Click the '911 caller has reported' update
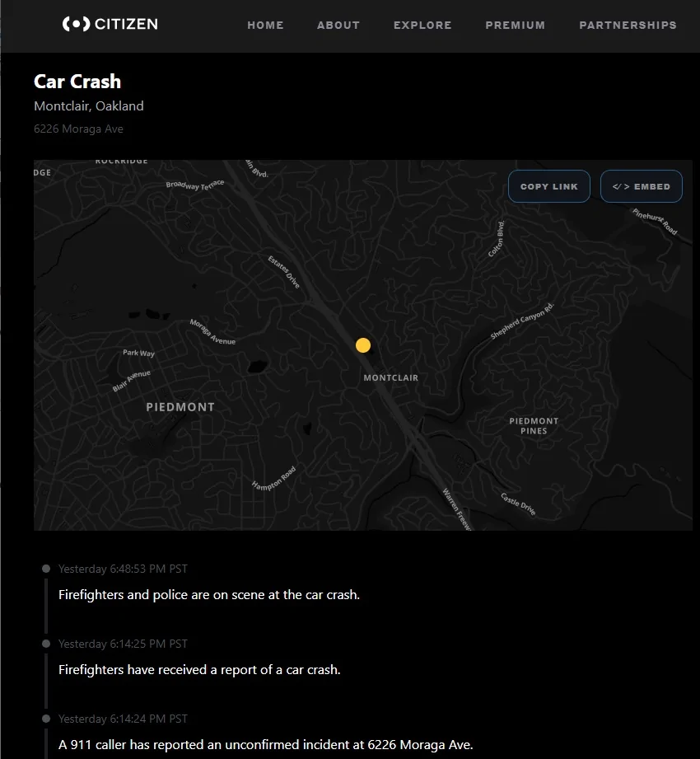The height and width of the screenshot is (759, 700). [x=265, y=744]
